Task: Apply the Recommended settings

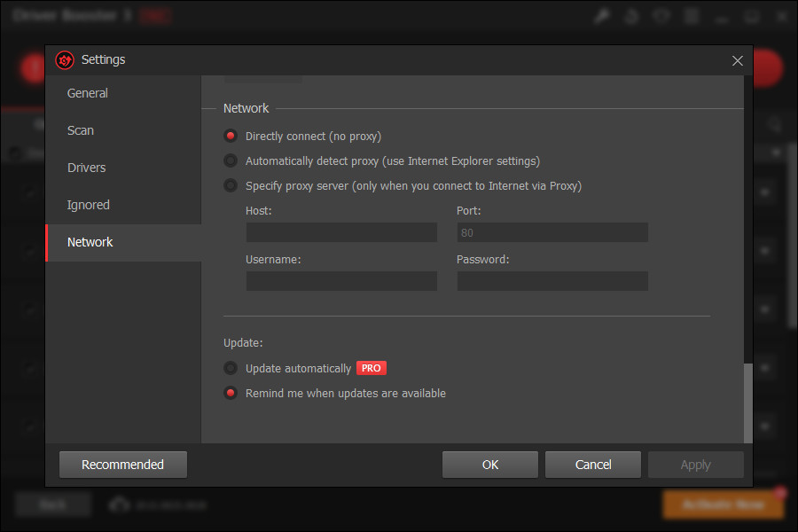Action: [122, 464]
